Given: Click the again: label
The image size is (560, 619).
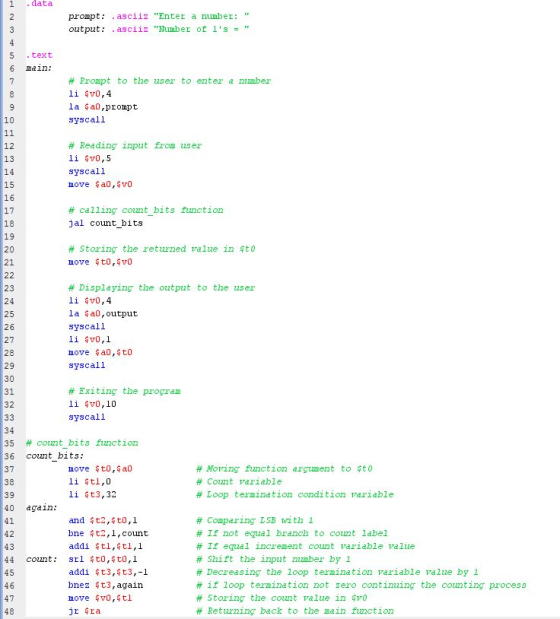Looking at the screenshot, I should coord(41,508).
